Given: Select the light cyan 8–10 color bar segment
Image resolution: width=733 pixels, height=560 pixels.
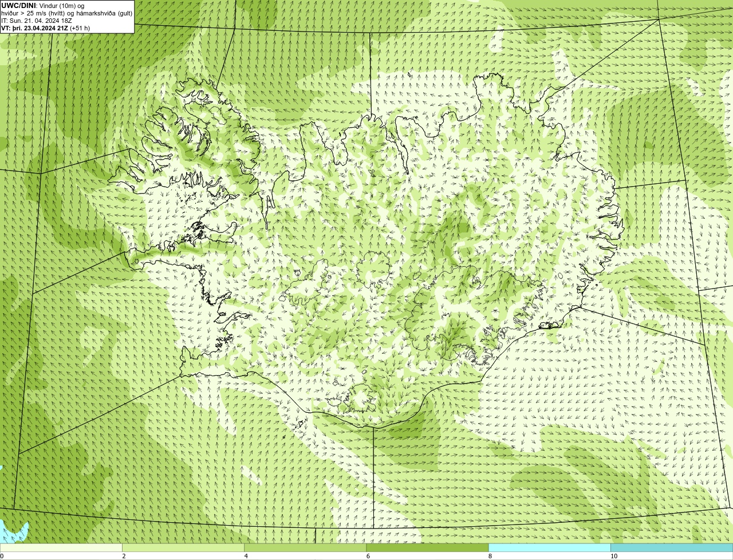Looking at the screenshot, I should click(549, 547).
